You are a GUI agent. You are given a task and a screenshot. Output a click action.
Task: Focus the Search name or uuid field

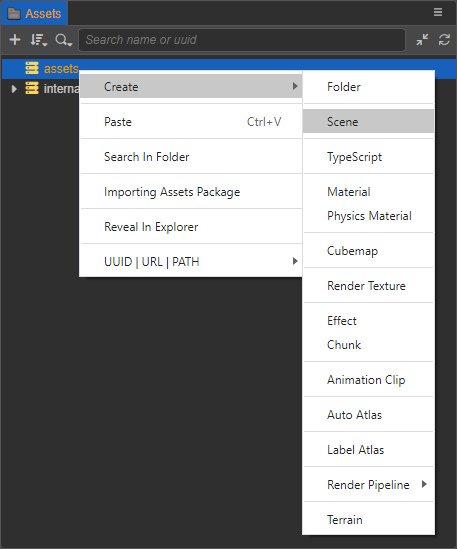point(242,40)
